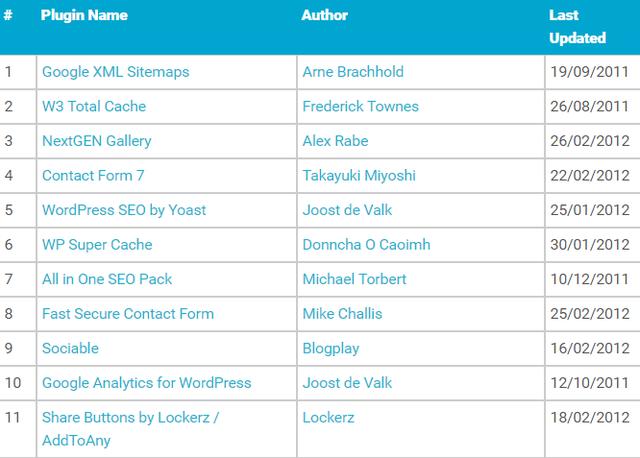
Task: Open Frederick Townes author link
Action: [360, 106]
